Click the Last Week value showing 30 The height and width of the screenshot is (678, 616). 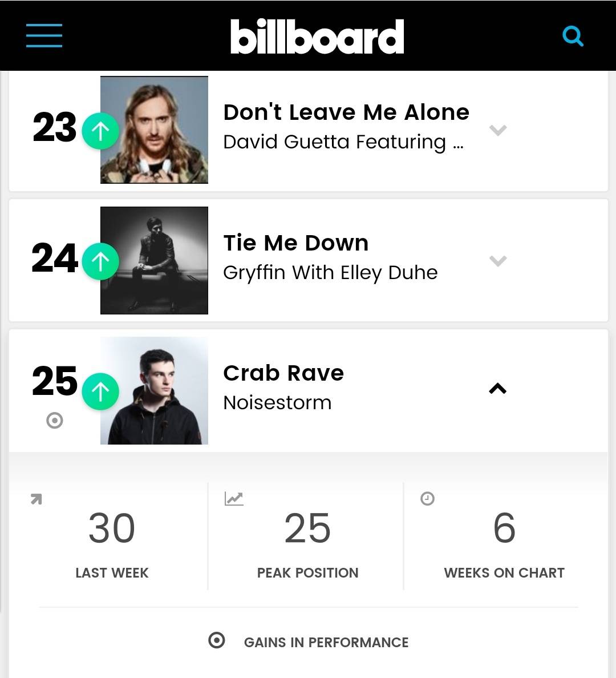pos(111,527)
